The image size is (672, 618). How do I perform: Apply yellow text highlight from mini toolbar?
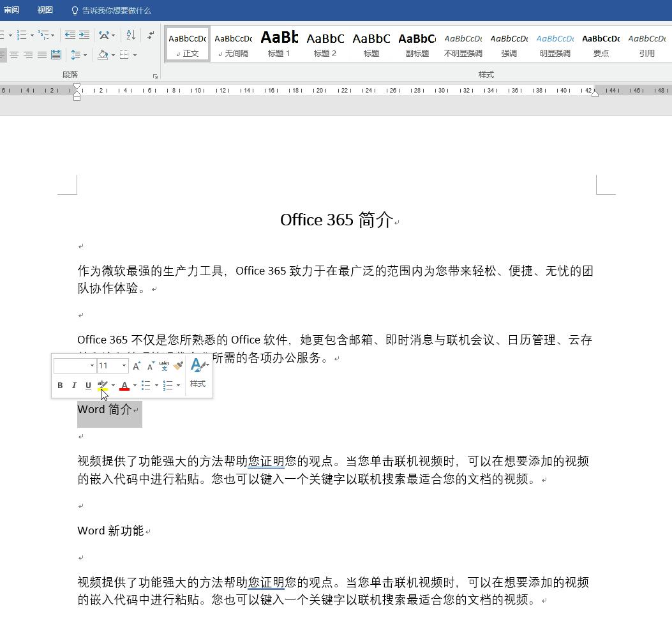pyautogui.click(x=102, y=385)
